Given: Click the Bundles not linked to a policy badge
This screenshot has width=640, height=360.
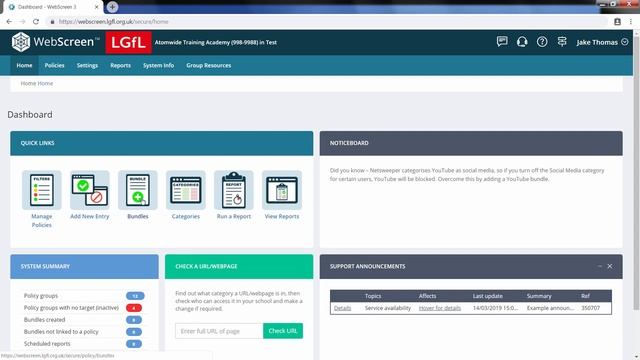Looking at the screenshot, I should [x=134, y=332].
